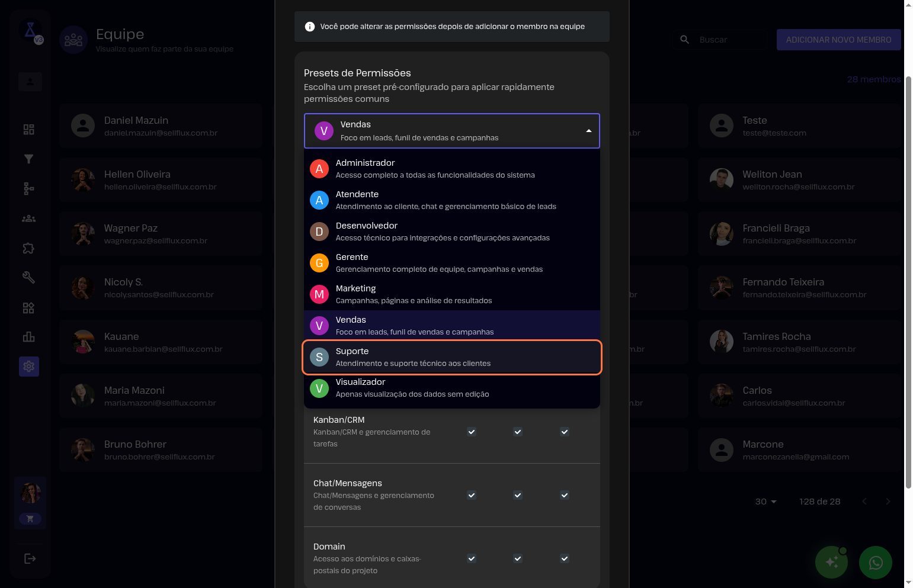Image resolution: width=913 pixels, height=588 pixels.
Task: Toggle second checkbox in Chat/Mensagens row
Action: [518, 495]
